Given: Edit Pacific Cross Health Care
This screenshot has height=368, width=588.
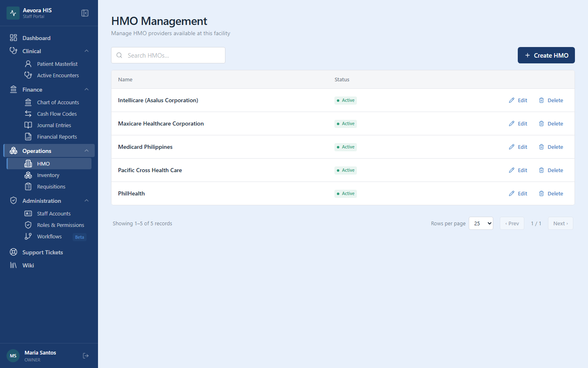Looking at the screenshot, I should 518,170.
